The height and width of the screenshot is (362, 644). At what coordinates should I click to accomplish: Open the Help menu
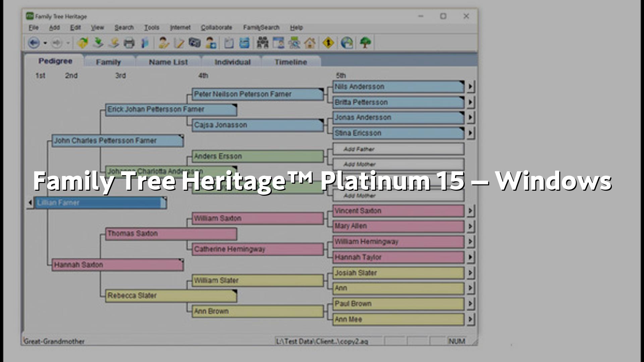click(x=296, y=27)
